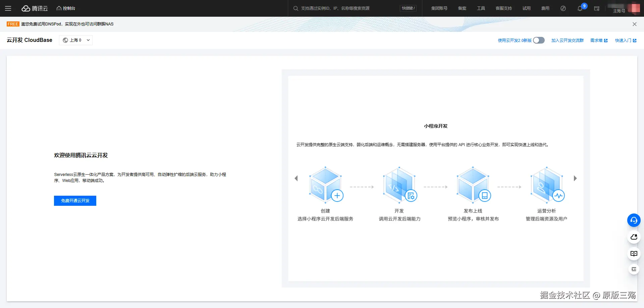Open the 需求墙 external link
Screen dimensions: 644x308
599,41
